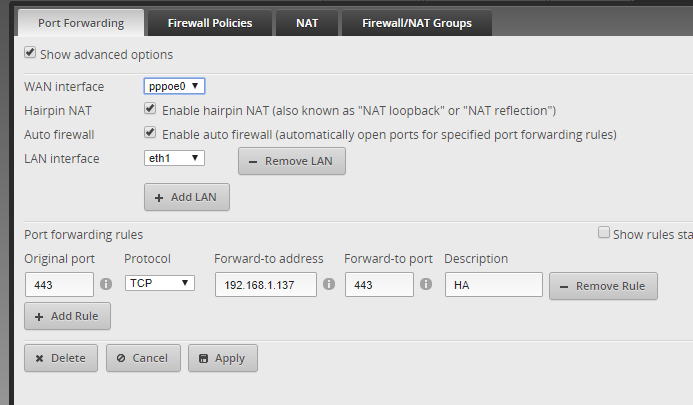This screenshot has height=405, width=693.
Task: Enable the Show rules checkbox
Action: coord(604,233)
